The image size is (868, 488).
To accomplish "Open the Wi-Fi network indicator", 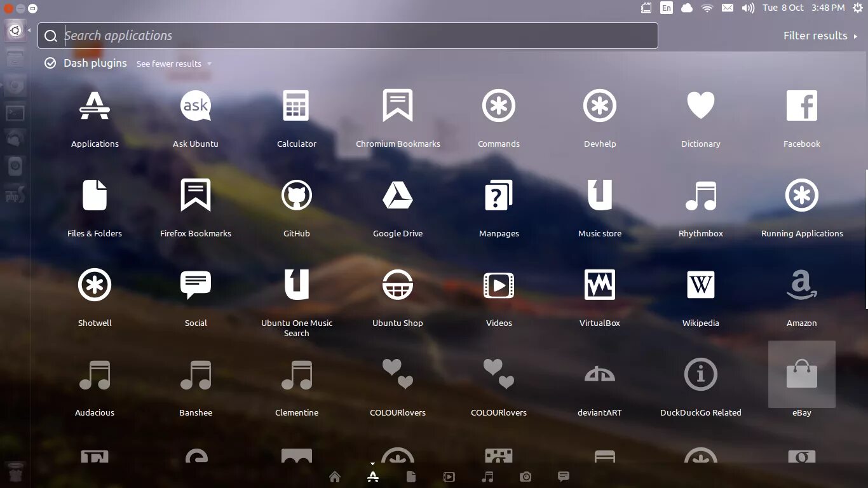I will (707, 8).
